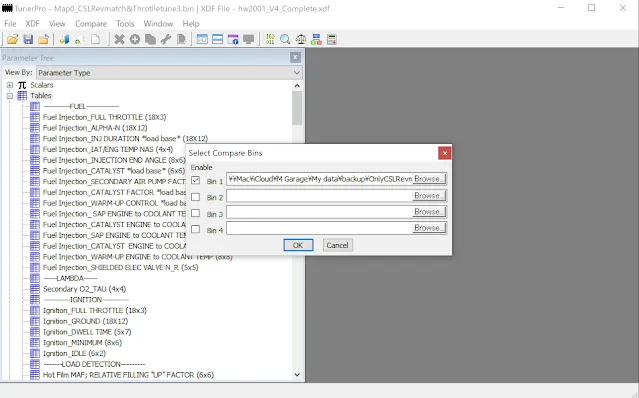Screen dimensions: 639x398
Task: Open the XDF menu
Action: click(32, 24)
